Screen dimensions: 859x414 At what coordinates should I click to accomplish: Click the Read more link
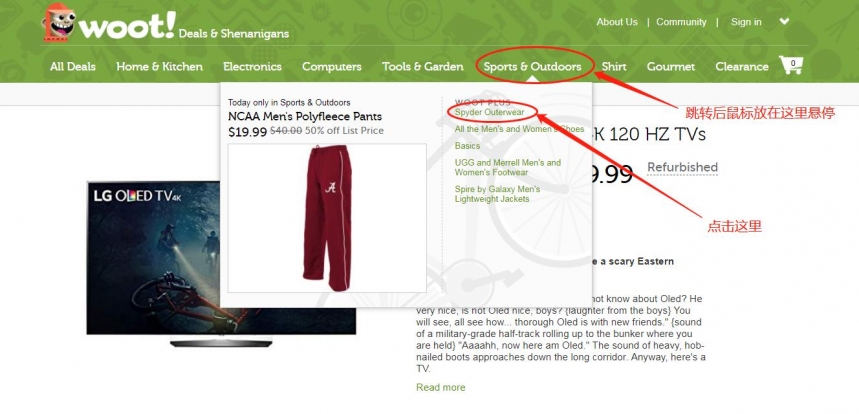tap(440, 387)
